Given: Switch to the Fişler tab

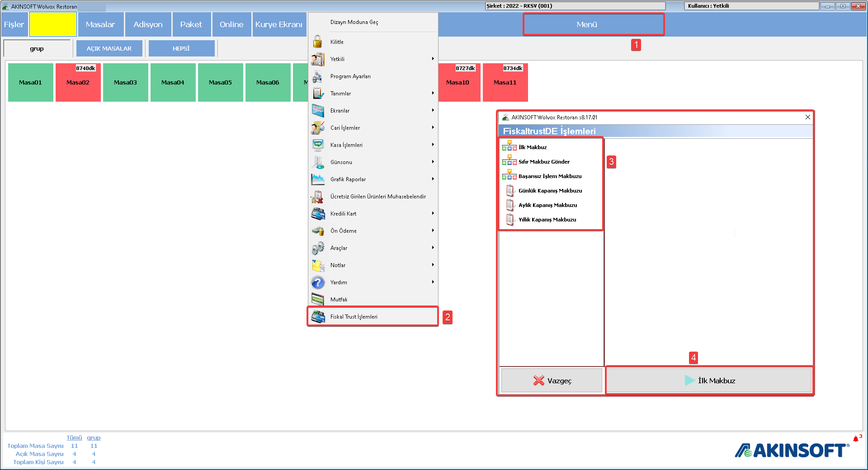Looking at the screenshot, I should (14, 24).
